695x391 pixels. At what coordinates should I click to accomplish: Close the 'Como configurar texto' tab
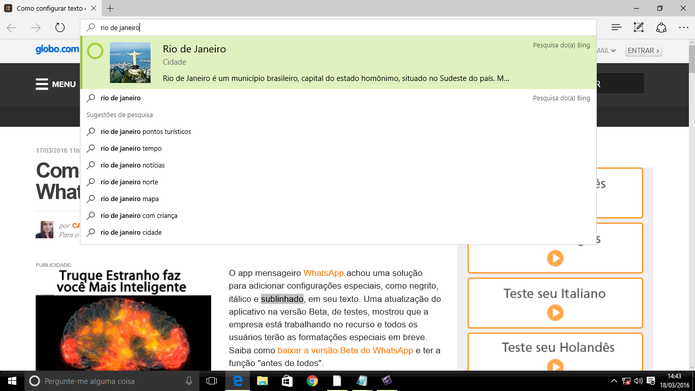pyautogui.click(x=94, y=8)
